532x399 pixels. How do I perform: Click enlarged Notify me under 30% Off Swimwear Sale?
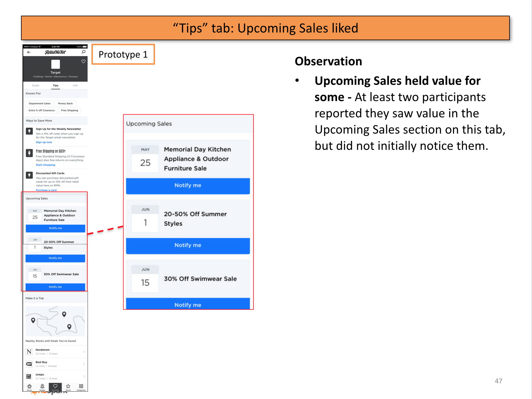[x=188, y=304]
